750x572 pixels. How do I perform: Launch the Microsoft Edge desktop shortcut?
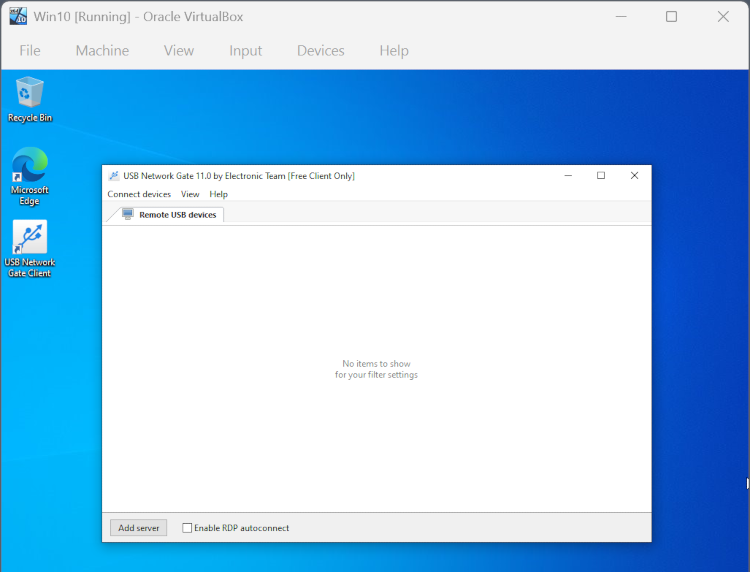(x=30, y=176)
